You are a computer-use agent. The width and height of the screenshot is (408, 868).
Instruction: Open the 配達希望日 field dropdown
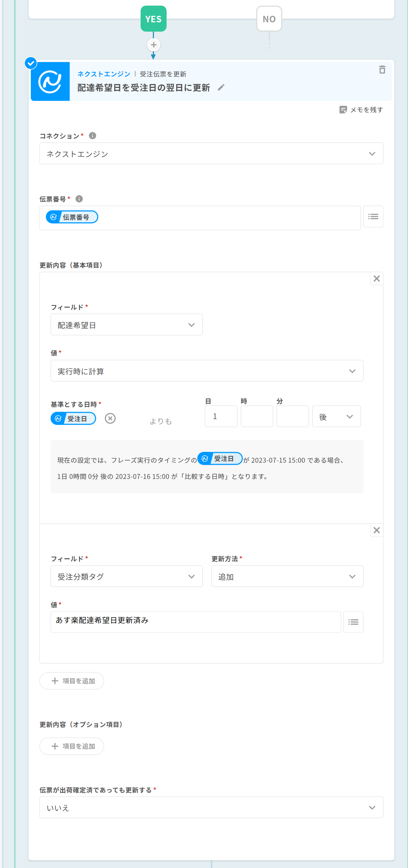[126, 325]
